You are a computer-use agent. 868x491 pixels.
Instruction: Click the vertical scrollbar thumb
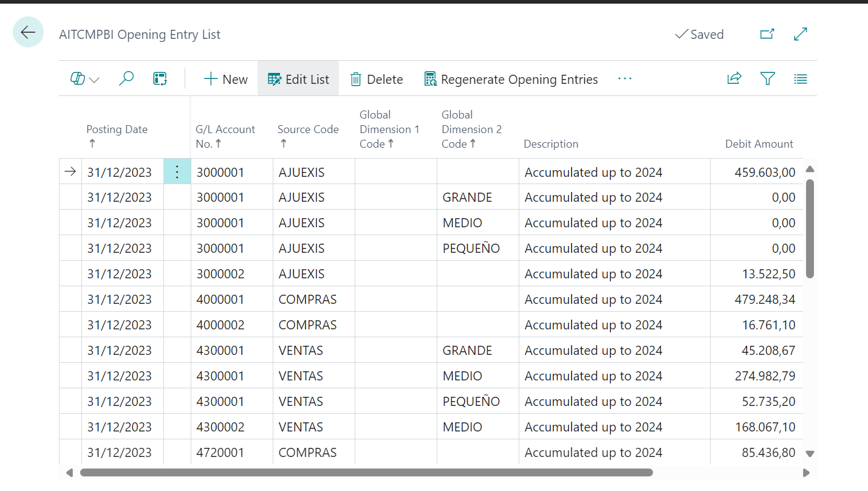coord(810,228)
